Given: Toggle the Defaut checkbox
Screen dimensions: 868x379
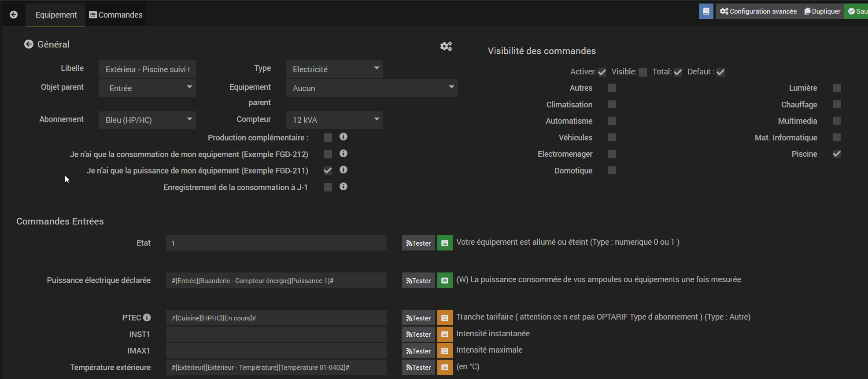Looking at the screenshot, I should 720,72.
